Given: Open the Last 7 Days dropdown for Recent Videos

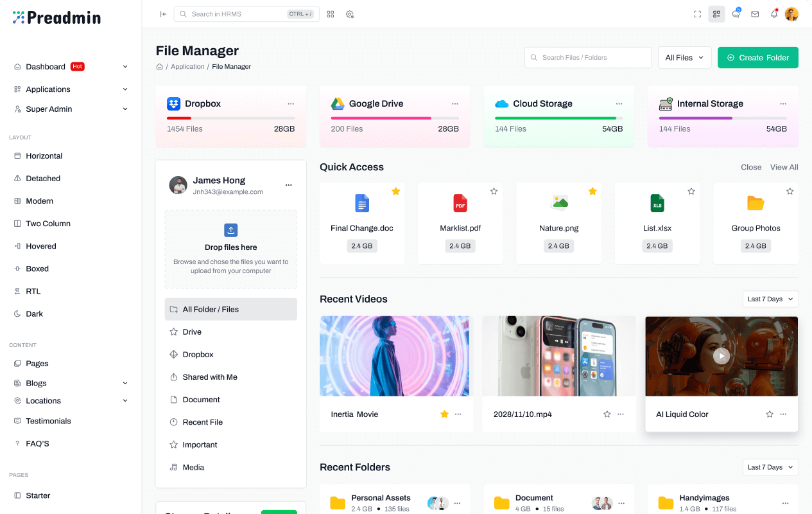Looking at the screenshot, I should pyautogui.click(x=770, y=299).
